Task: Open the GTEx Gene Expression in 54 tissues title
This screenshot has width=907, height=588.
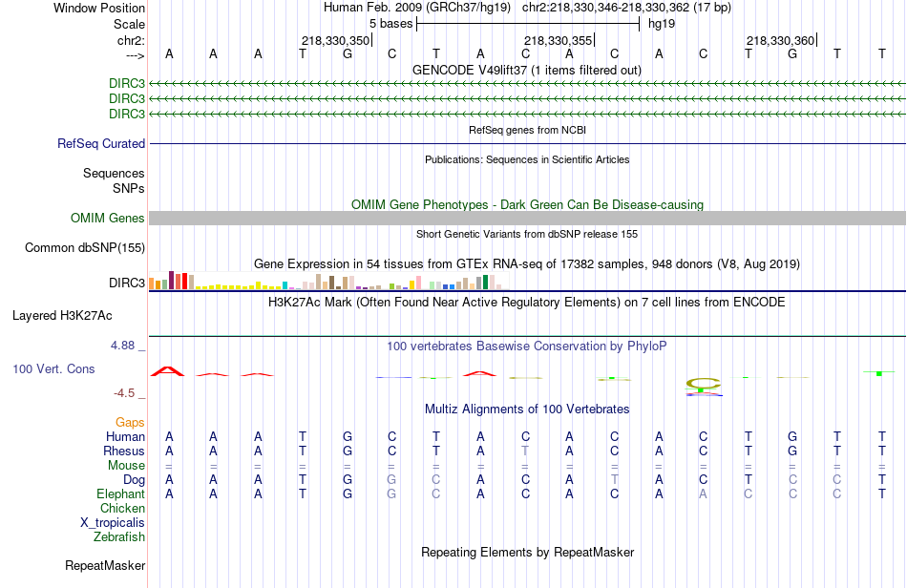Action: (527, 264)
